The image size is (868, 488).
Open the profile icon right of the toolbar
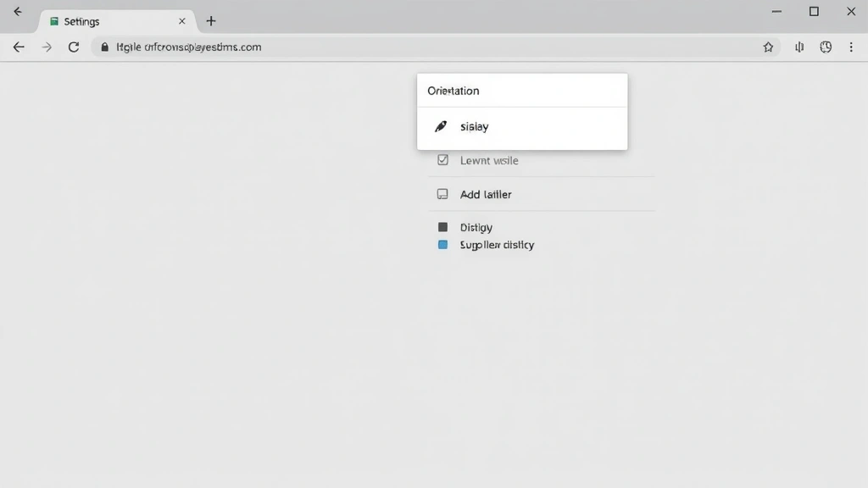click(x=826, y=47)
